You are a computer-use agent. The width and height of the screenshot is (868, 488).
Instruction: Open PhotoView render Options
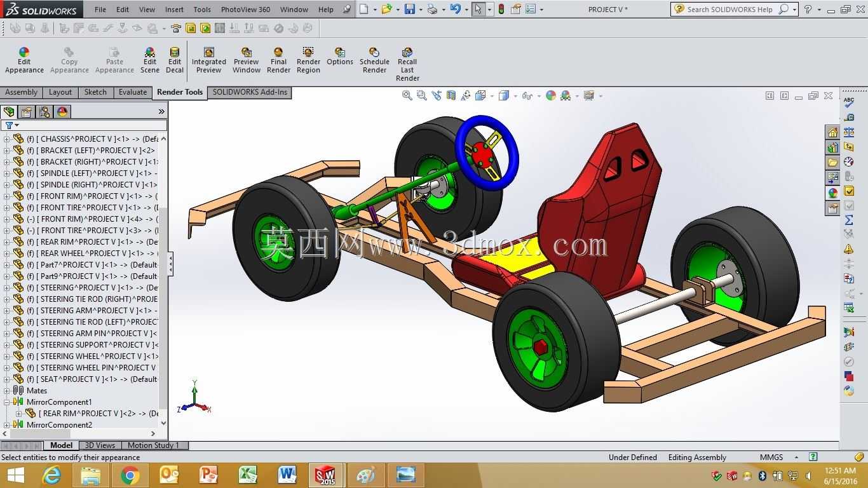[x=340, y=57]
